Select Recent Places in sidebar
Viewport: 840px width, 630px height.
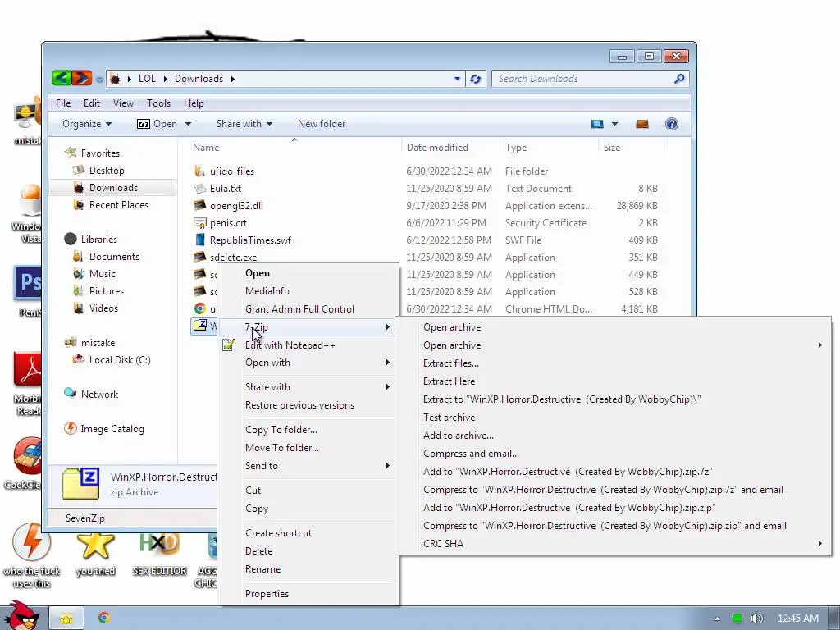(118, 204)
